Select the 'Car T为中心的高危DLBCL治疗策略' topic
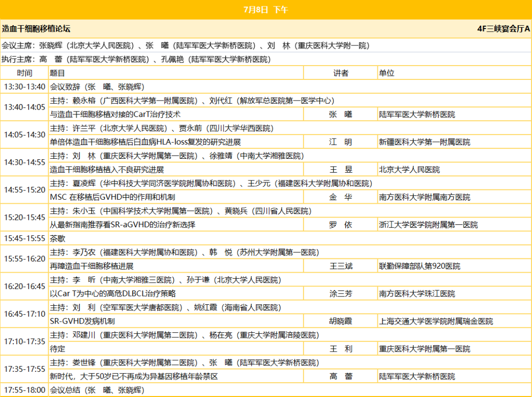 pyautogui.click(x=176, y=293)
